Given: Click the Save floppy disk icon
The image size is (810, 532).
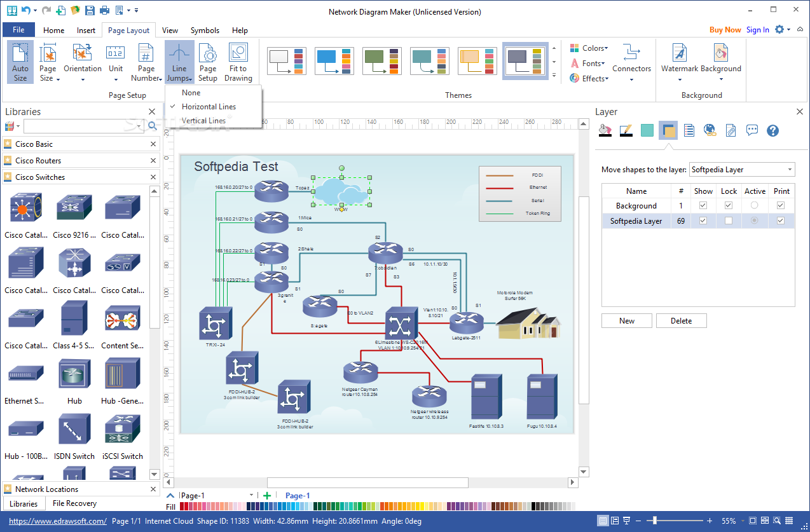Looking at the screenshot, I should [90, 10].
